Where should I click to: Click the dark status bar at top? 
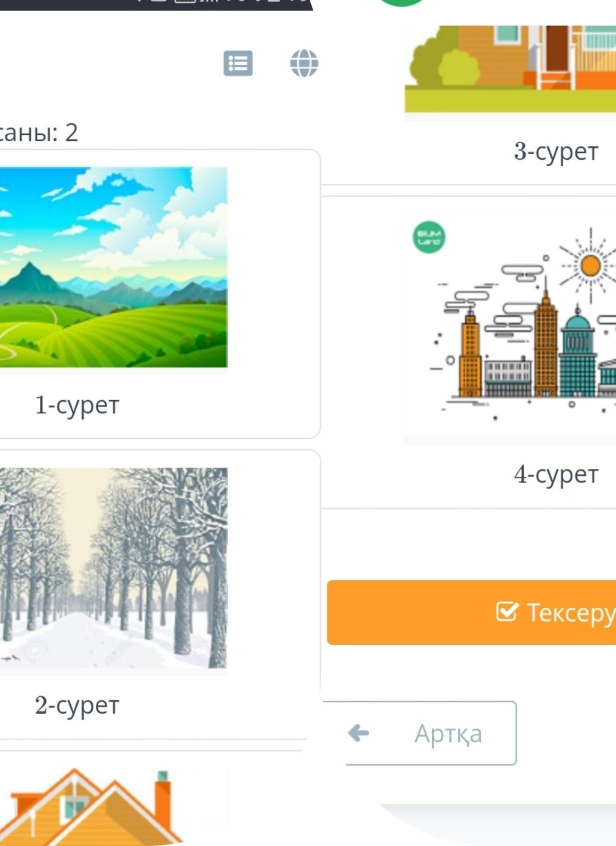[156, 5]
